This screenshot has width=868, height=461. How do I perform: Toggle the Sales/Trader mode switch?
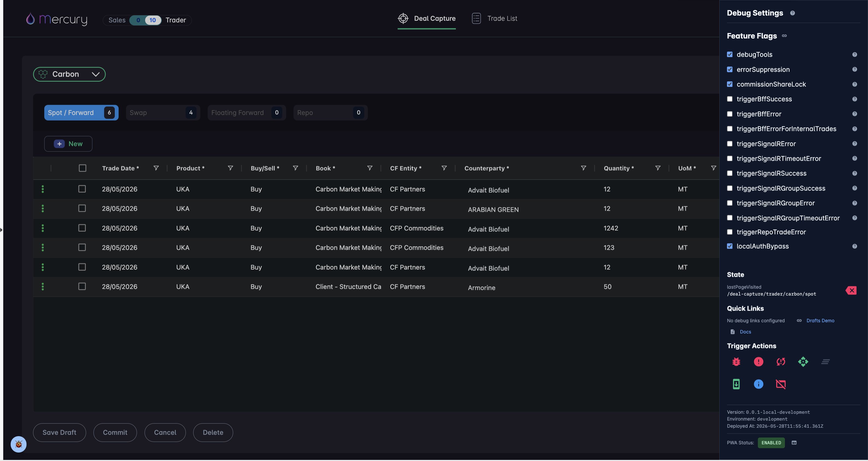click(146, 20)
